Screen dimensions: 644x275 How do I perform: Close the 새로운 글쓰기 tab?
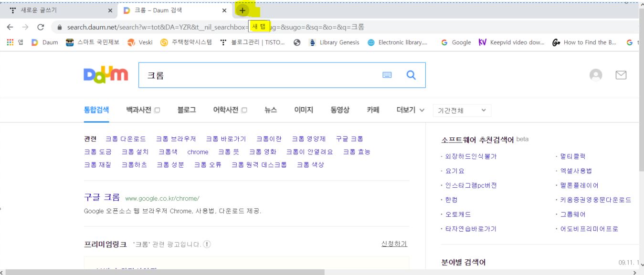(110, 10)
